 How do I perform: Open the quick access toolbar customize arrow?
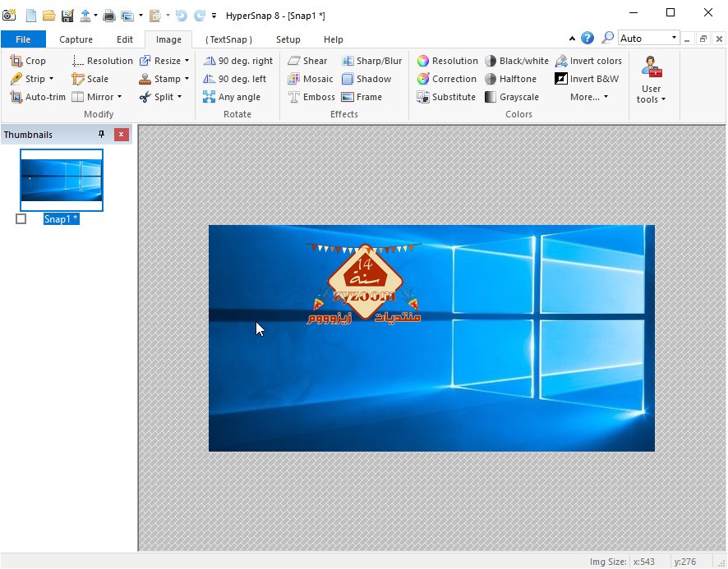[x=214, y=16]
